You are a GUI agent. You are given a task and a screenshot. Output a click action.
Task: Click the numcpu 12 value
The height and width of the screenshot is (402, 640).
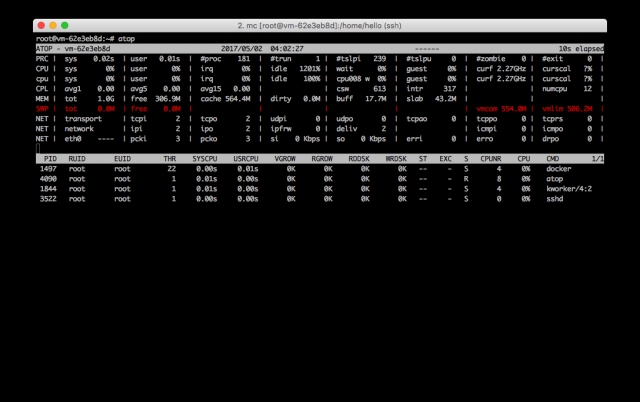587,89
